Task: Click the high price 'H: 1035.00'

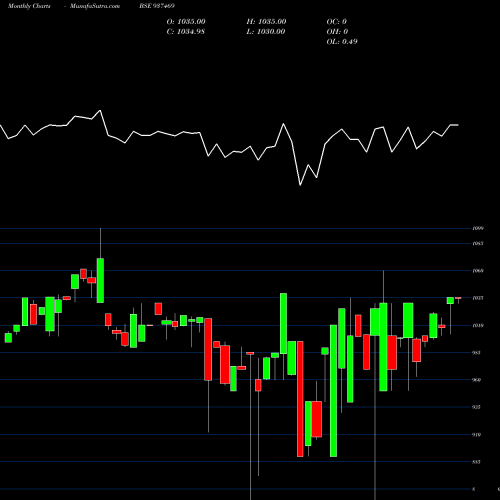Action: tap(266, 22)
